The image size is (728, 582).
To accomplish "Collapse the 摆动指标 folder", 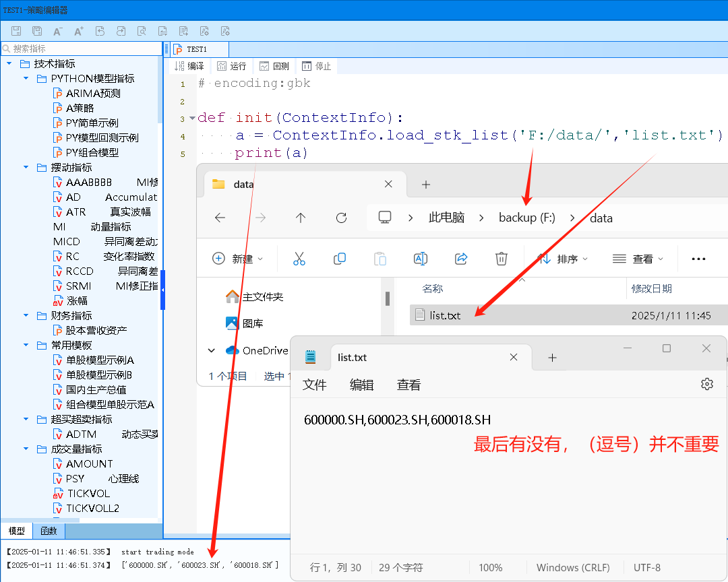I will (x=26, y=168).
